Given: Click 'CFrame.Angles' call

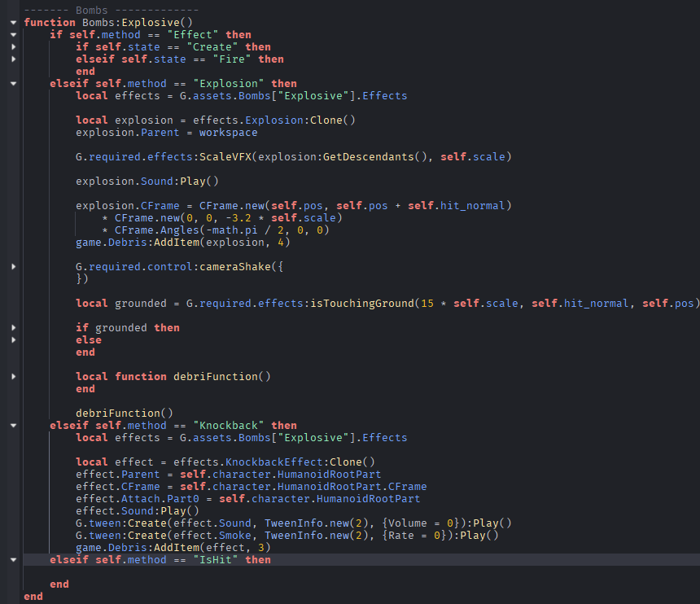Looking at the screenshot, I should [x=157, y=230].
